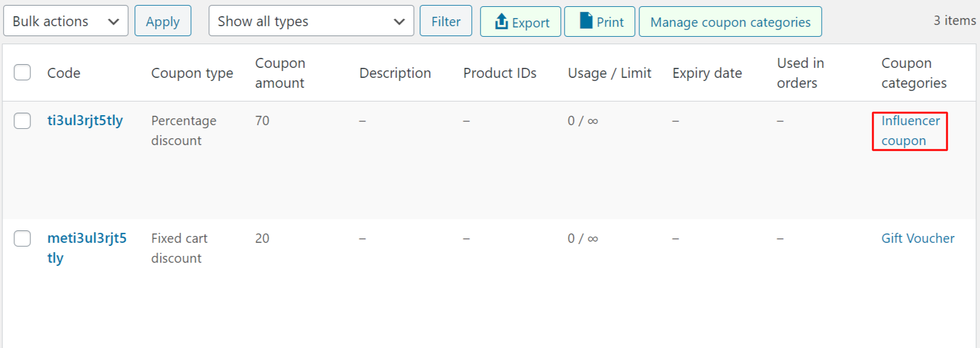Click the Coupon amount column header
Viewport: 980px width, 348px height.
click(x=280, y=73)
